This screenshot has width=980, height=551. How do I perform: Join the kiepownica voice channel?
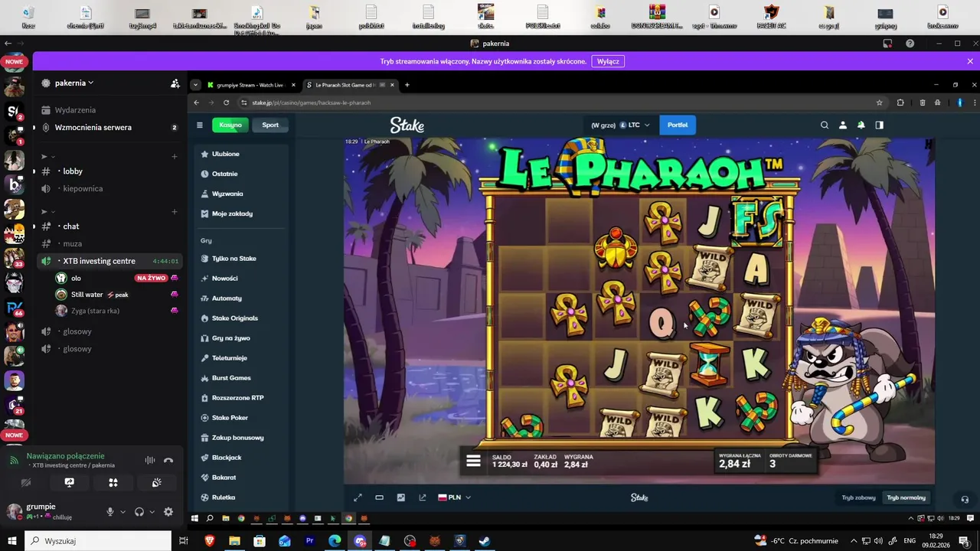coord(109,188)
